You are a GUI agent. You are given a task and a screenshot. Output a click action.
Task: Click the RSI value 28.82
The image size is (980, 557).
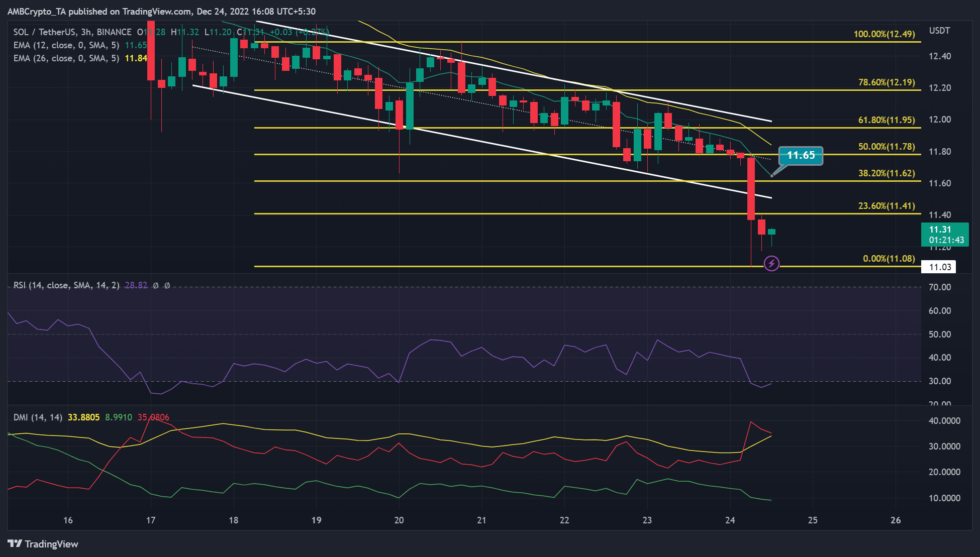click(x=136, y=285)
